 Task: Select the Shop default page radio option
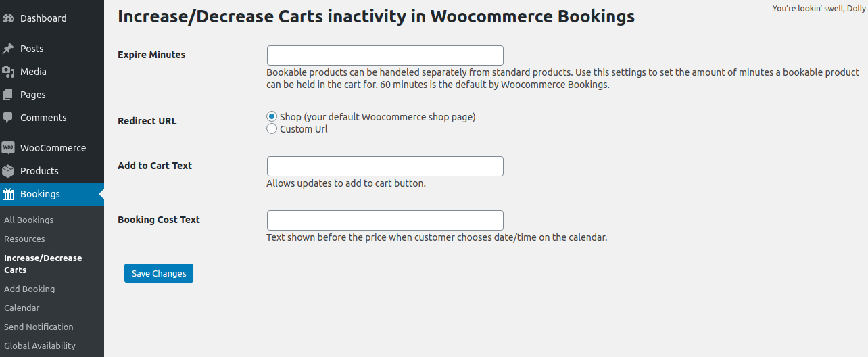272,117
